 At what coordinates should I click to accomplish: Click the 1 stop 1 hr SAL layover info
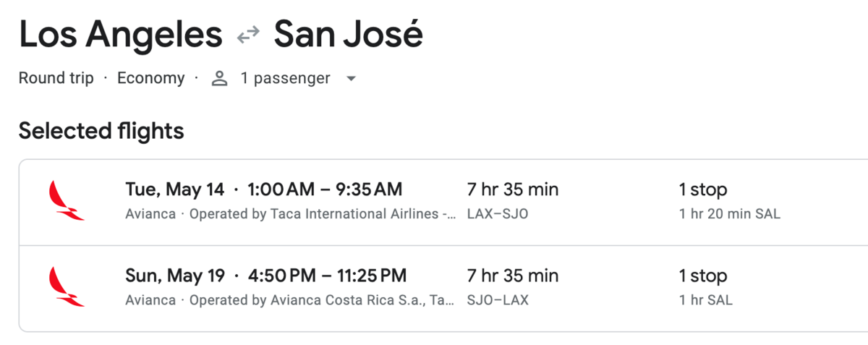(705, 286)
